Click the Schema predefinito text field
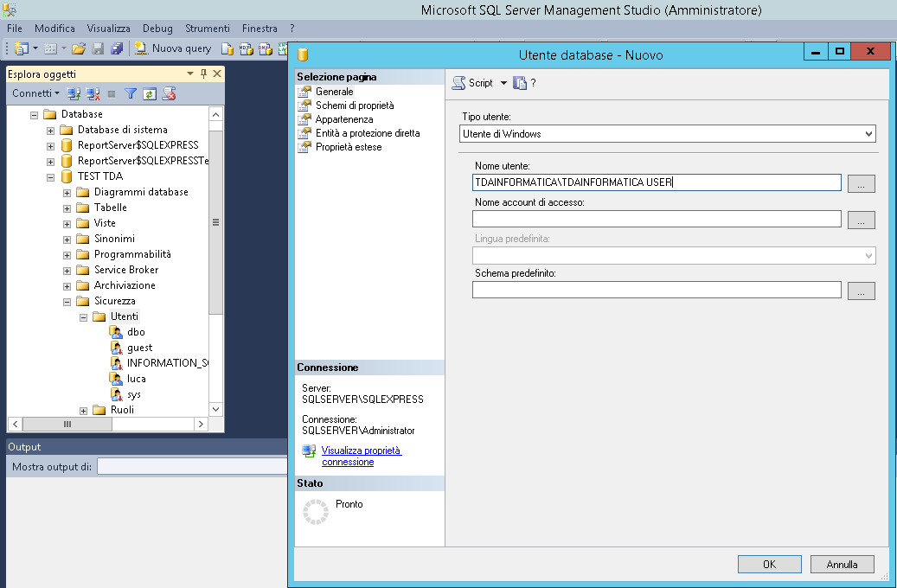This screenshot has height=588, width=897. click(x=657, y=290)
